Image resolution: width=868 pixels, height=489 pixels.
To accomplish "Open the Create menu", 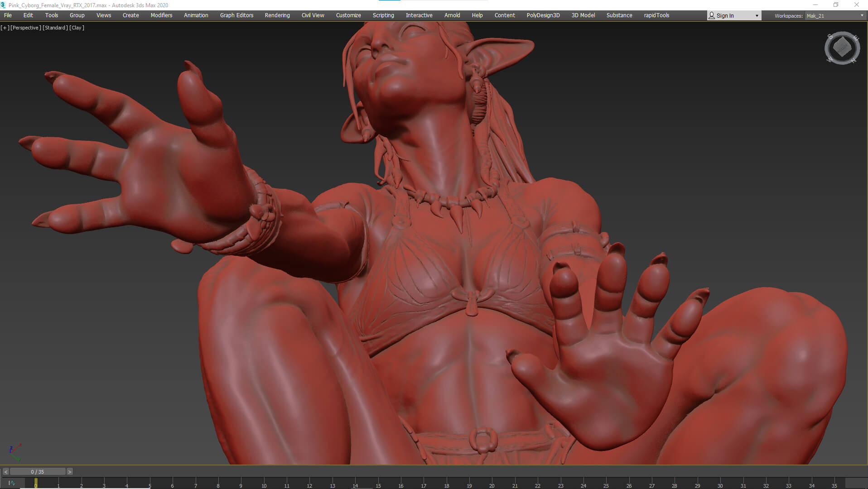I will tap(131, 15).
